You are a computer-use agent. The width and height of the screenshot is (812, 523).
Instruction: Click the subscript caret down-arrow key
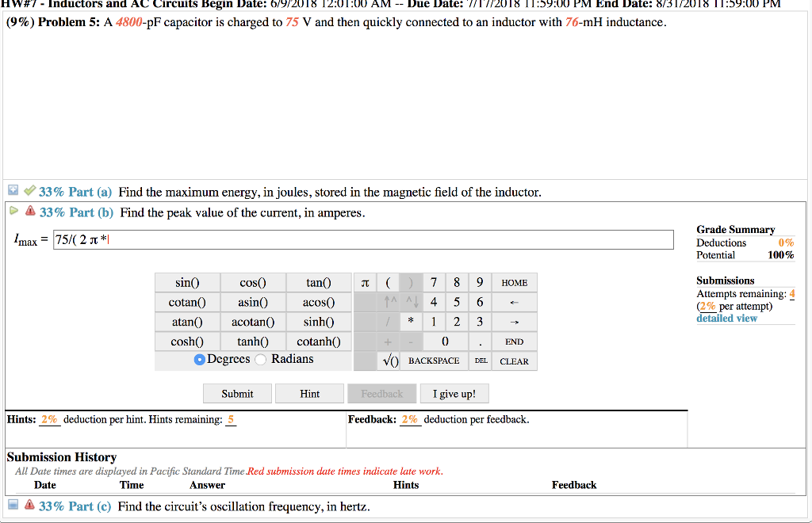click(x=411, y=302)
